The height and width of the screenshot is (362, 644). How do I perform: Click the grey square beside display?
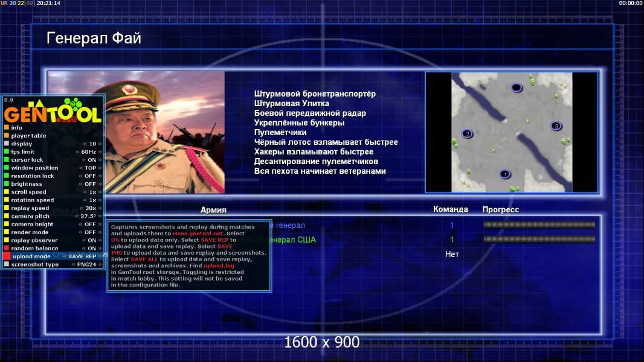click(6, 144)
